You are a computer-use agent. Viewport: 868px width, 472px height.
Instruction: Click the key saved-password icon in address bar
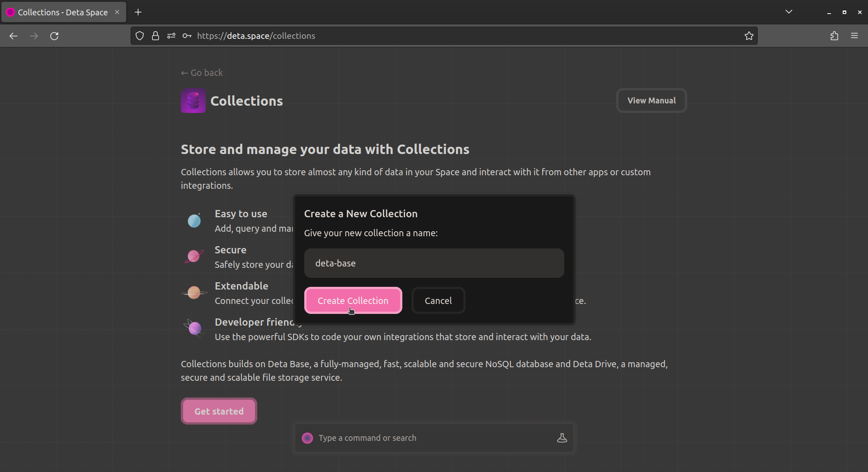[x=187, y=36]
